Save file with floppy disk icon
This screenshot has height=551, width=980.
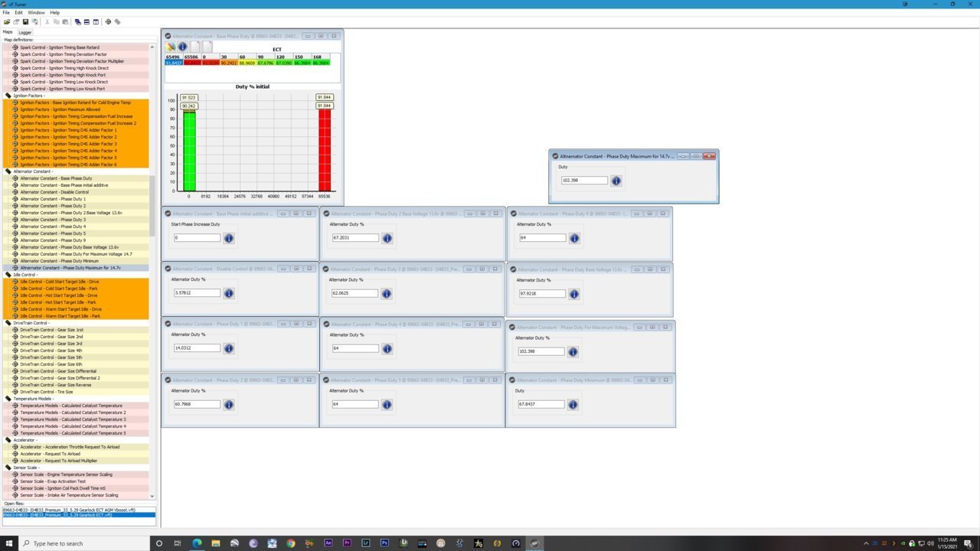pos(25,21)
